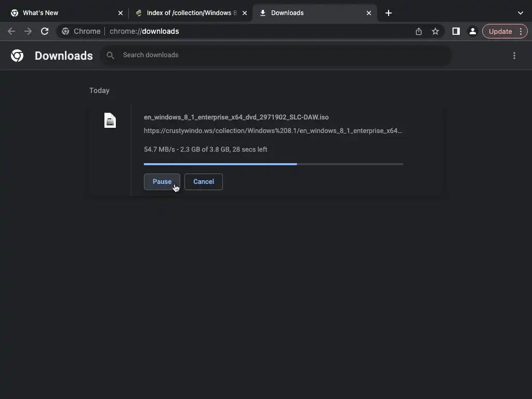Click the 54.7 MB/s download status text
Image resolution: width=532 pixels, height=399 pixels.
pos(205,149)
